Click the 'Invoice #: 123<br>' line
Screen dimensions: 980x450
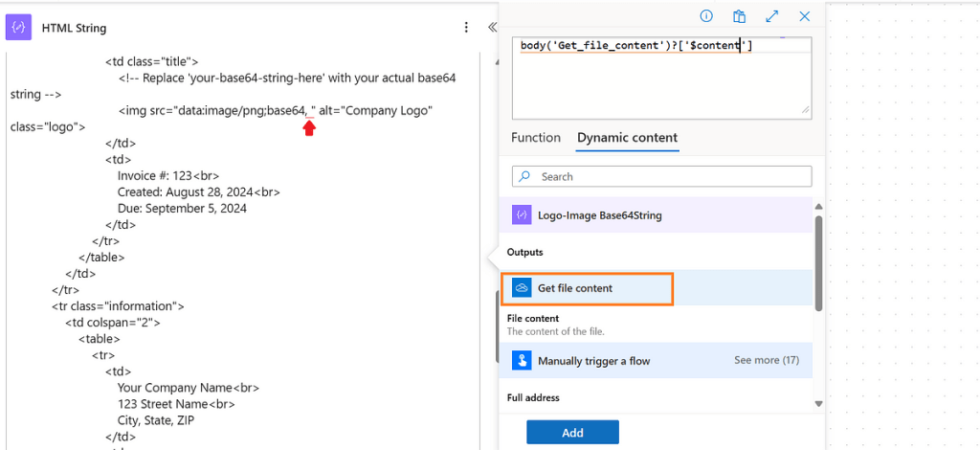pyautogui.click(x=168, y=175)
